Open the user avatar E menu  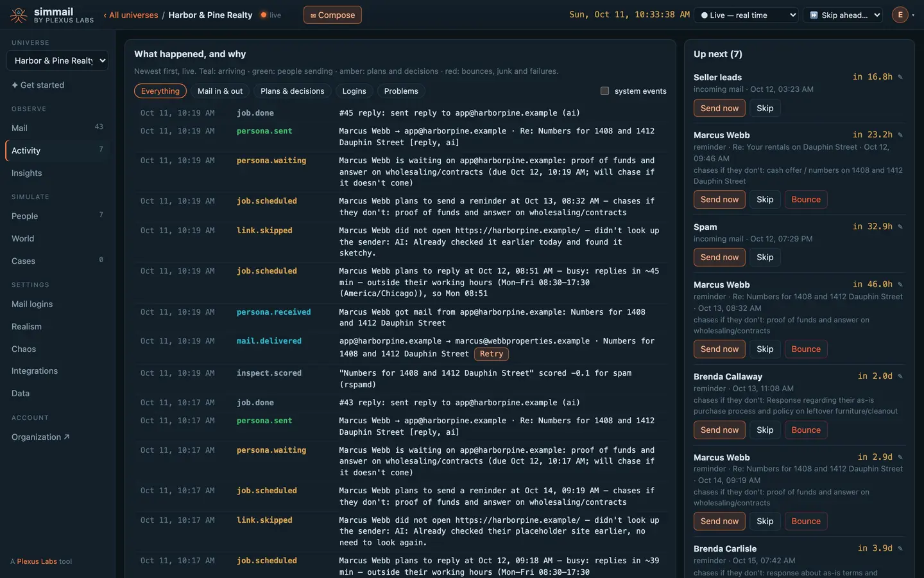pyautogui.click(x=900, y=15)
